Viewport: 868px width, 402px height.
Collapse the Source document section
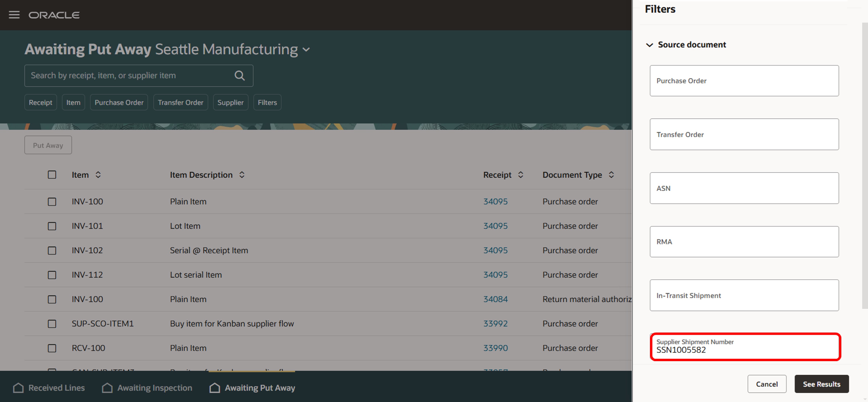click(x=649, y=45)
